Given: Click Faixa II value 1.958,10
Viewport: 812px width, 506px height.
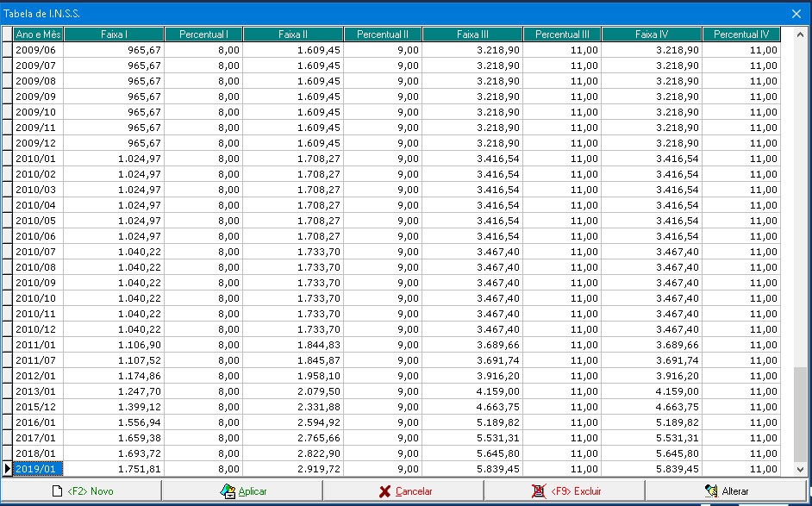Looking at the screenshot, I should 293,376.
